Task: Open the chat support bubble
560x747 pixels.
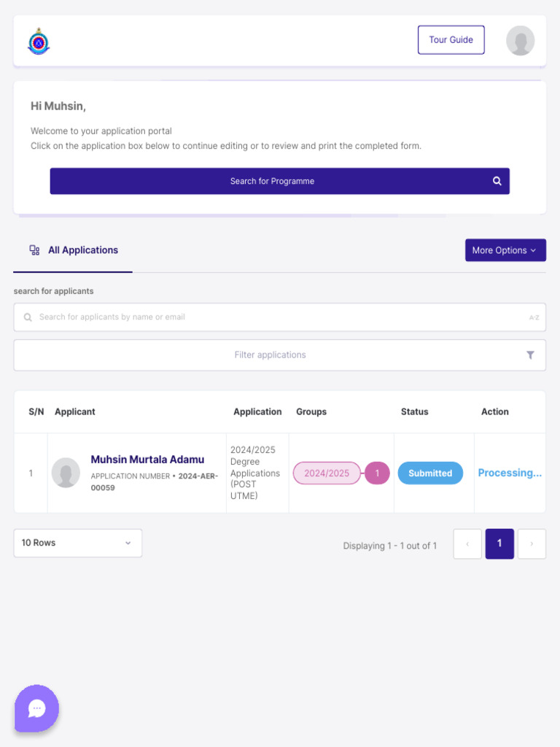Action: point(36,708)
